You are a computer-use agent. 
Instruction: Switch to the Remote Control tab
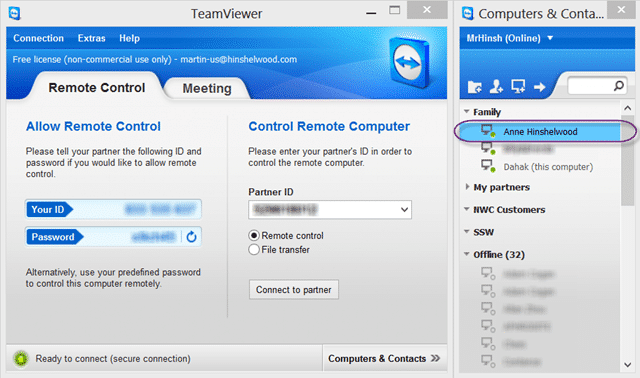point(97,87)
